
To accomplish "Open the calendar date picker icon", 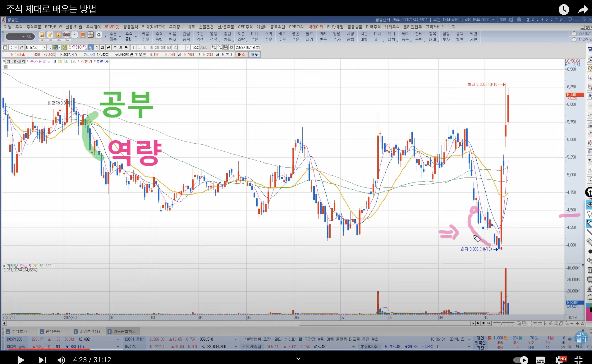I will coord(258,47).
